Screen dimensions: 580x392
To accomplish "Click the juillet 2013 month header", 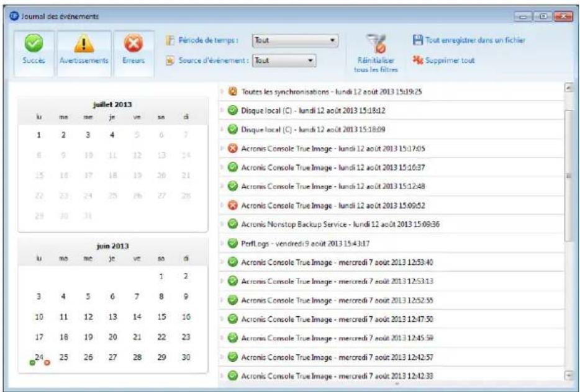I will [112, 104].
